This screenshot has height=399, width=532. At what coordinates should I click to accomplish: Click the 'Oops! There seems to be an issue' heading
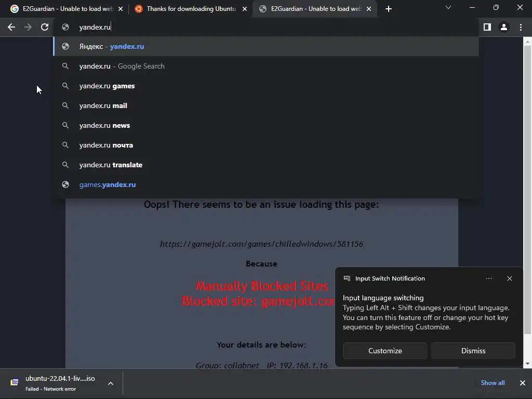point(261,204)
